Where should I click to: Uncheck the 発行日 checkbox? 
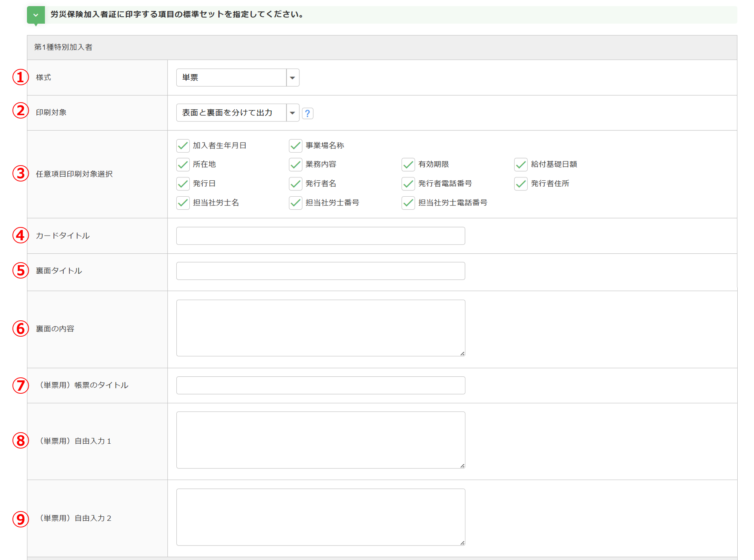point(183,184)
